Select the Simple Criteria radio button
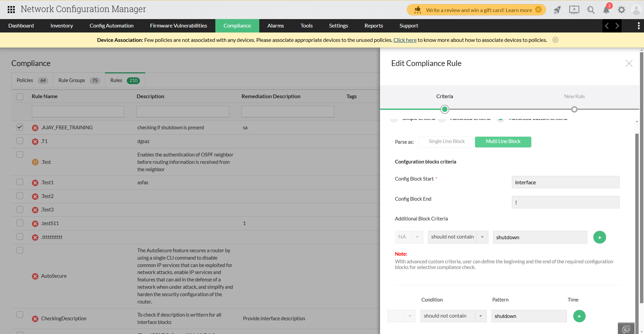The image size is (644, 334). pos(393,119)
